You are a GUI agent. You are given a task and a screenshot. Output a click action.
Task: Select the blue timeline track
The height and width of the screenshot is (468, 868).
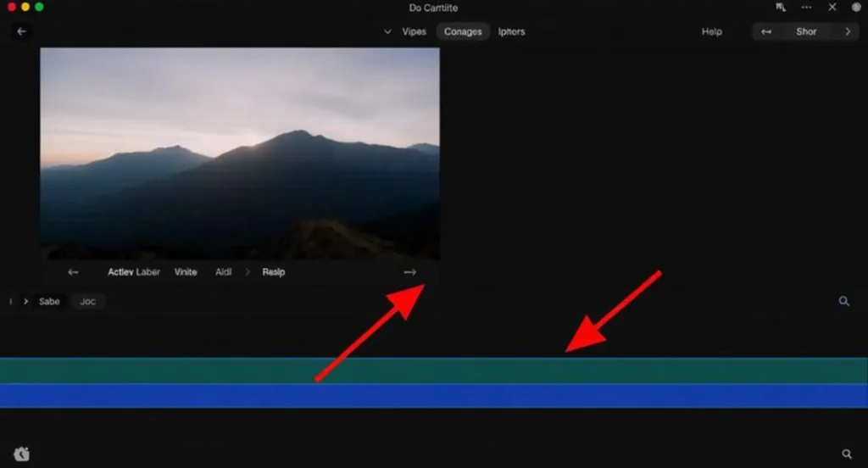[434, 395]
